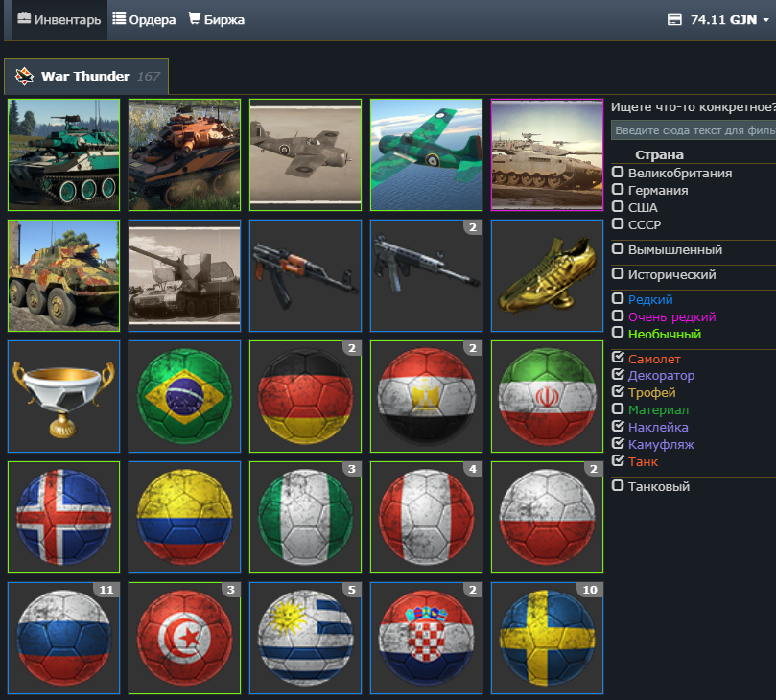Open the Биржа marketplace page
Image resolution: width=776 pixels, height=700 pixels.
pos(216,19)
